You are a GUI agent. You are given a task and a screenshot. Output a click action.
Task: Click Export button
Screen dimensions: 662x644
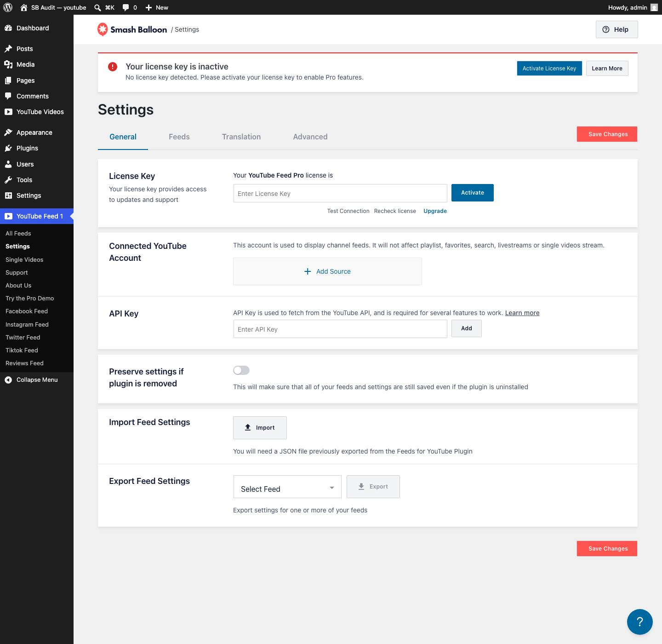coord(373,487)
